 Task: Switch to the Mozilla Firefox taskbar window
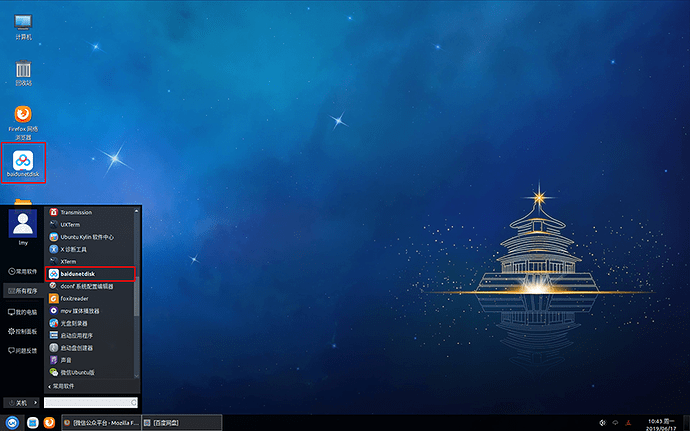pyautogui.click(x=99, y=423)
